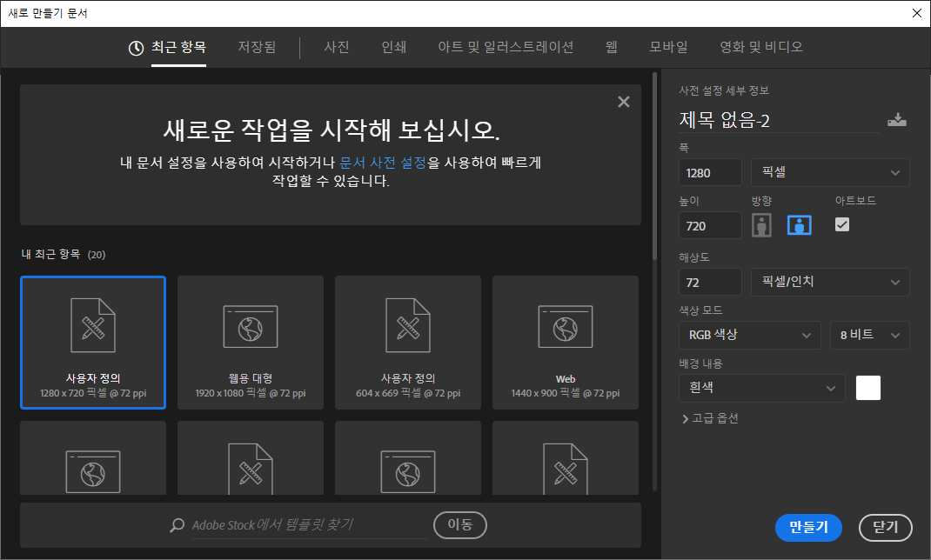This screenshot has width=931, height=560.
Task: Choose the 1920 x 1080 web large preset
Action: [x=251, y=343]
